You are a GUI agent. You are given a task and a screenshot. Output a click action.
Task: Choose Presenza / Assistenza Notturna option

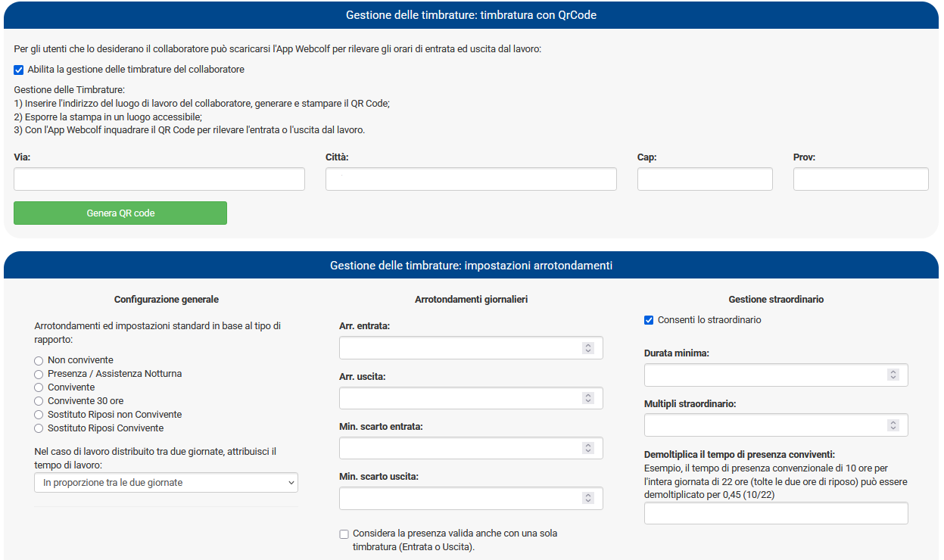click(x=39, y=375)
